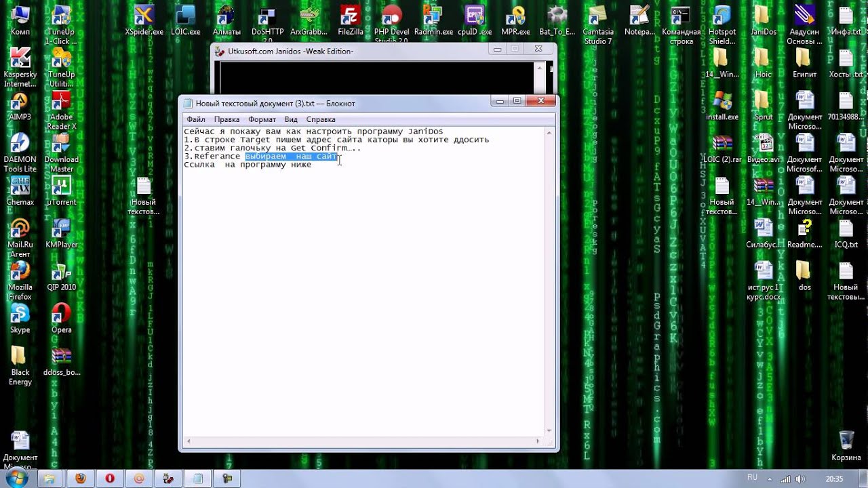868x488 pixels.
Task: Click Notepad's vertical scrollbar
Action: coord(549,281)
